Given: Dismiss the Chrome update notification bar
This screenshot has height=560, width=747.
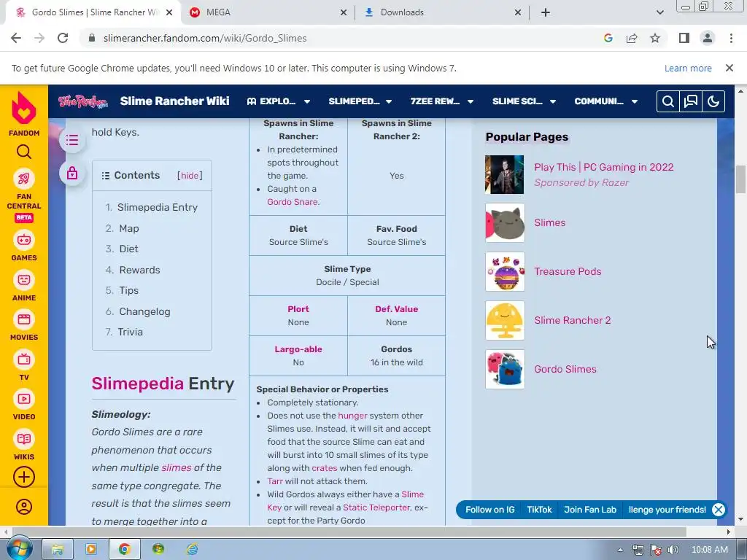Looking at the screenshot, I should [729, 68].
